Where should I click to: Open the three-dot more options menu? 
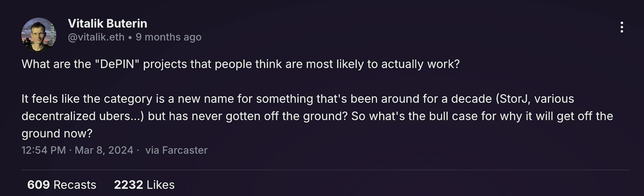622,27
